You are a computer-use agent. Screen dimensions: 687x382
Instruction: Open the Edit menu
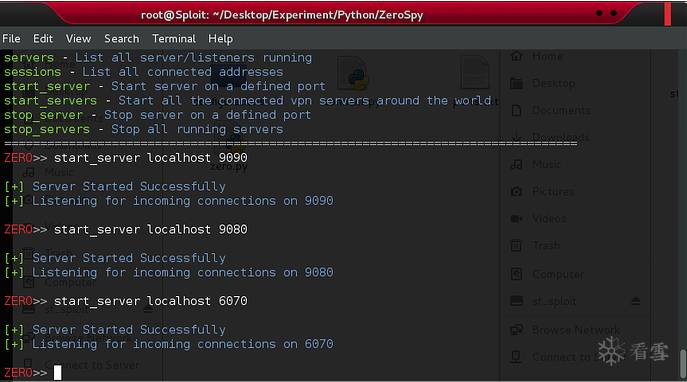(43, 39)
